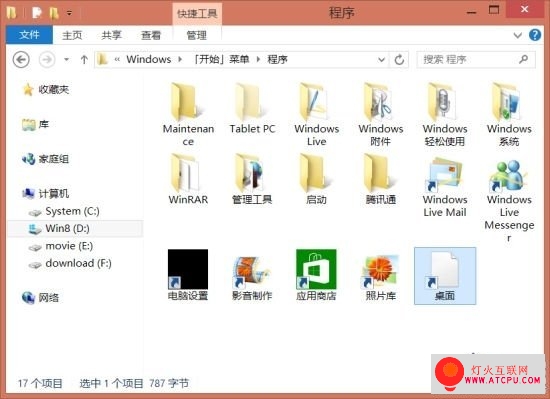Click the search magnifier icon

[524, 59]
